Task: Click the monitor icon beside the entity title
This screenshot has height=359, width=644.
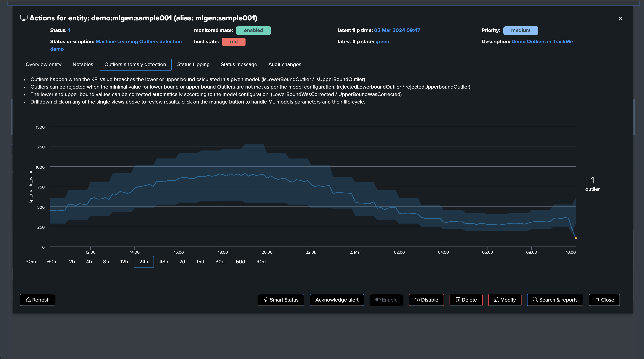Action: pyautogui.click(x=24, y=18)
